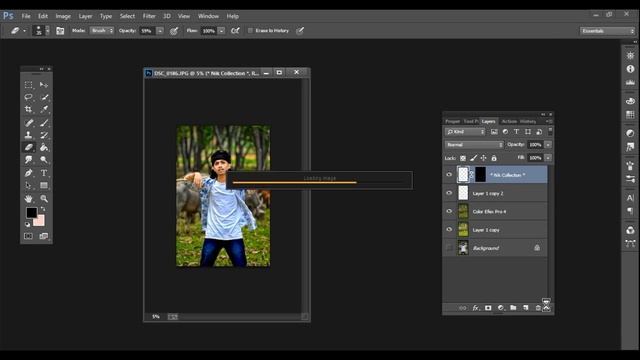Toggle Quick Mask mode
The height and width of the screenshot is (360, 640).
[x=28, y=236]
